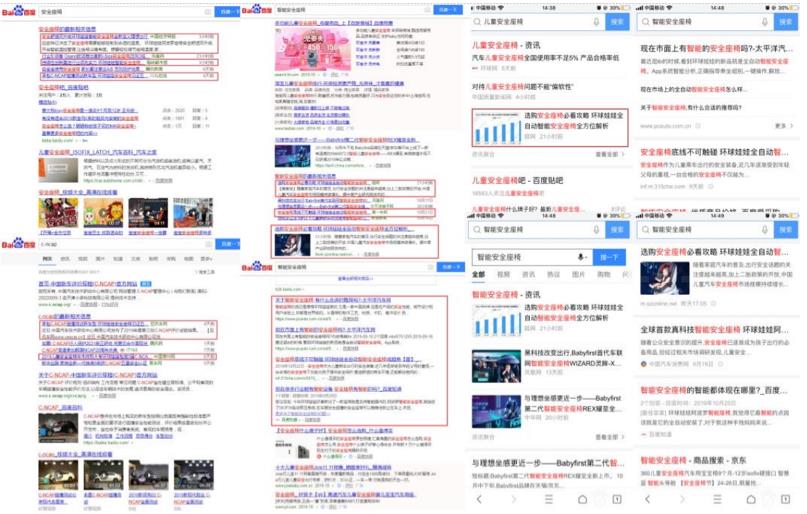Tap the bar chart thumbnail in the 儿童安全座椅 资讯 card

(497, 127)
